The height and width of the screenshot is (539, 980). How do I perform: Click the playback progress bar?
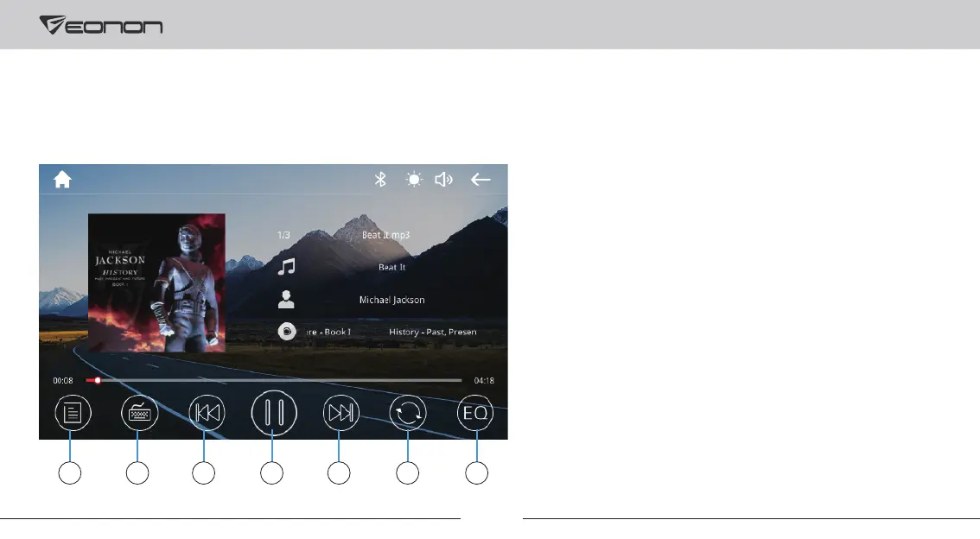click(x=274, y=380)
